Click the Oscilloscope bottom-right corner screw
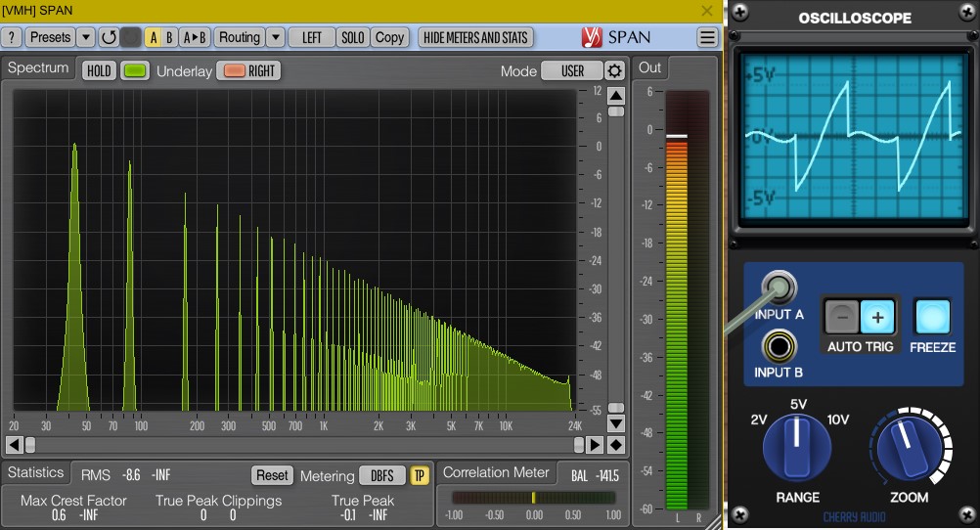The image size is (980, 530). point(968,515)
